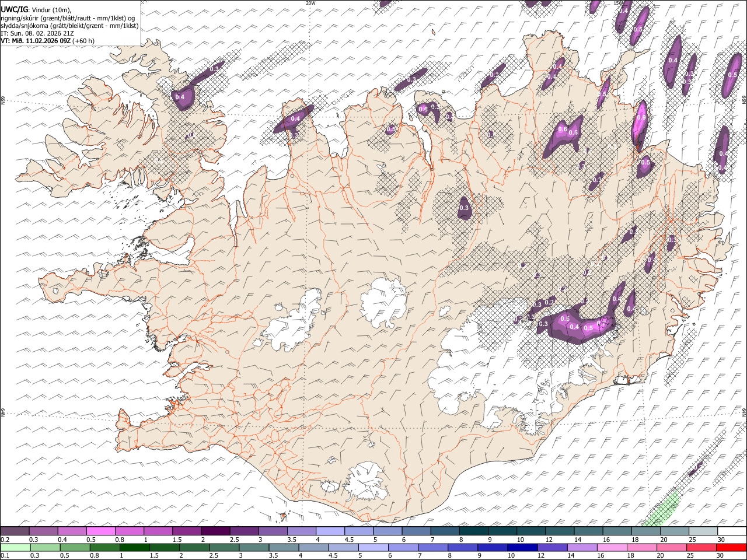Image resolution: width=747 pixels, height=560 pixels.
Task: Click the '3.5' tick label under upper legend
Action: pos(292,540)
